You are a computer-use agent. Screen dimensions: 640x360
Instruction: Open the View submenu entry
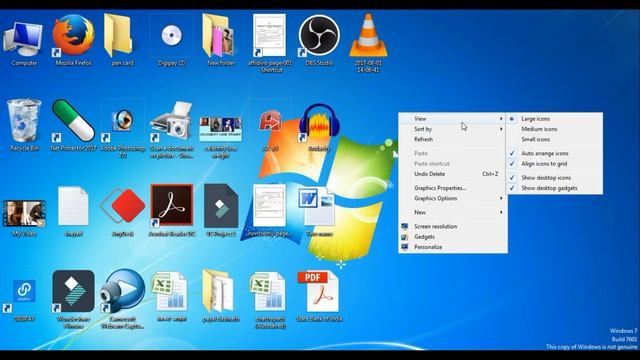click(453, 119)
